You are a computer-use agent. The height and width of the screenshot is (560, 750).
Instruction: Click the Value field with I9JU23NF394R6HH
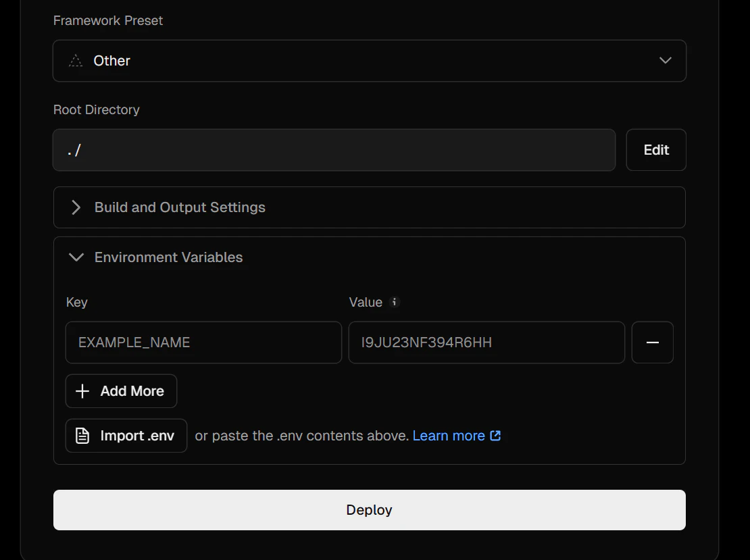(x=486, y=342)
